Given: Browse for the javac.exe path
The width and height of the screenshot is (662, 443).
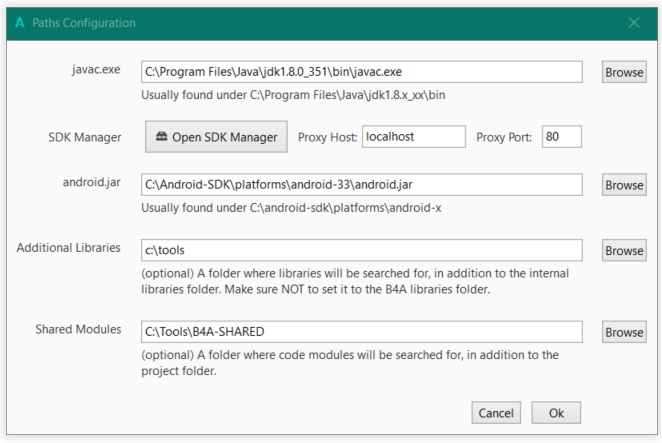Looking at the screenshot, I should point(624,72).
